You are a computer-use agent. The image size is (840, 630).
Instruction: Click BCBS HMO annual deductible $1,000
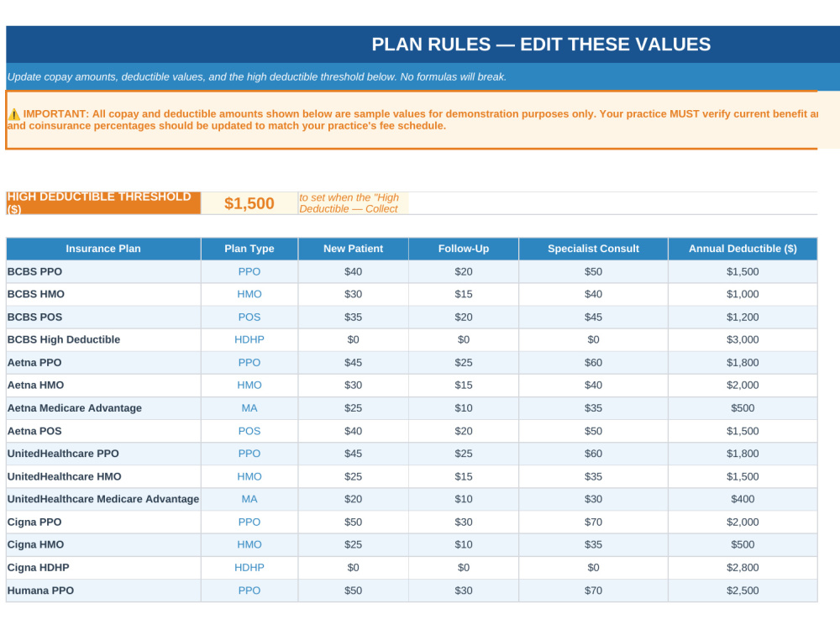click(x=743, y=294)
